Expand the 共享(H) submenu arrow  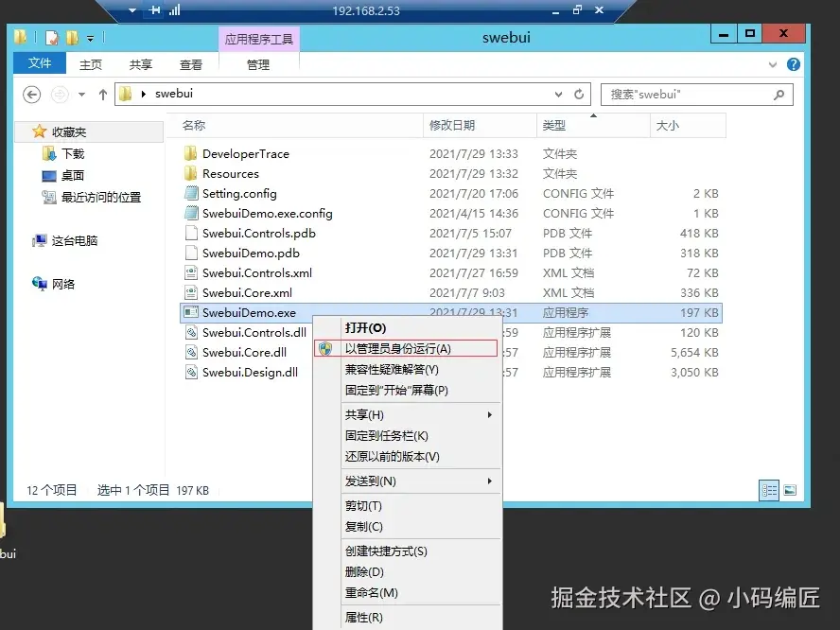[x=490, y=413]
